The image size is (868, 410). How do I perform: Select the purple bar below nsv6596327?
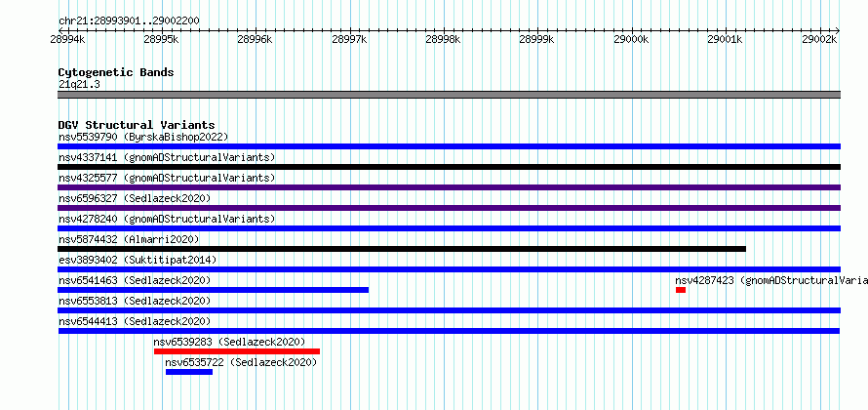point(449,208)
